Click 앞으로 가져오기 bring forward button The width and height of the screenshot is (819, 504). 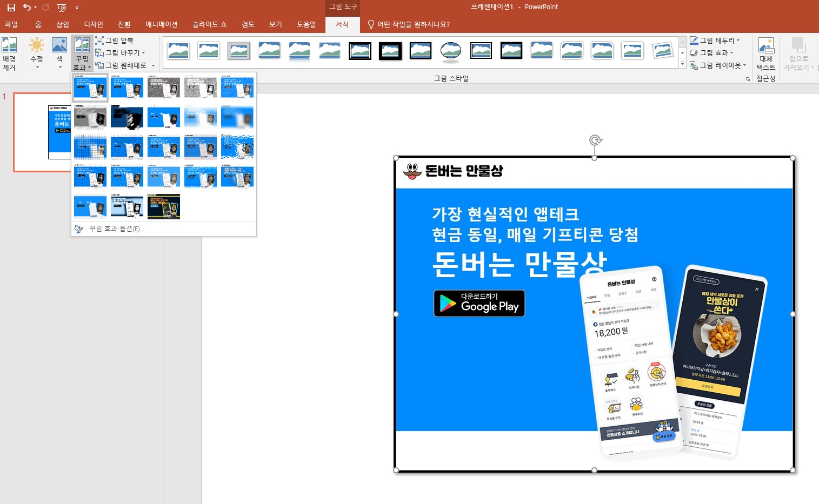pos(798,53)
